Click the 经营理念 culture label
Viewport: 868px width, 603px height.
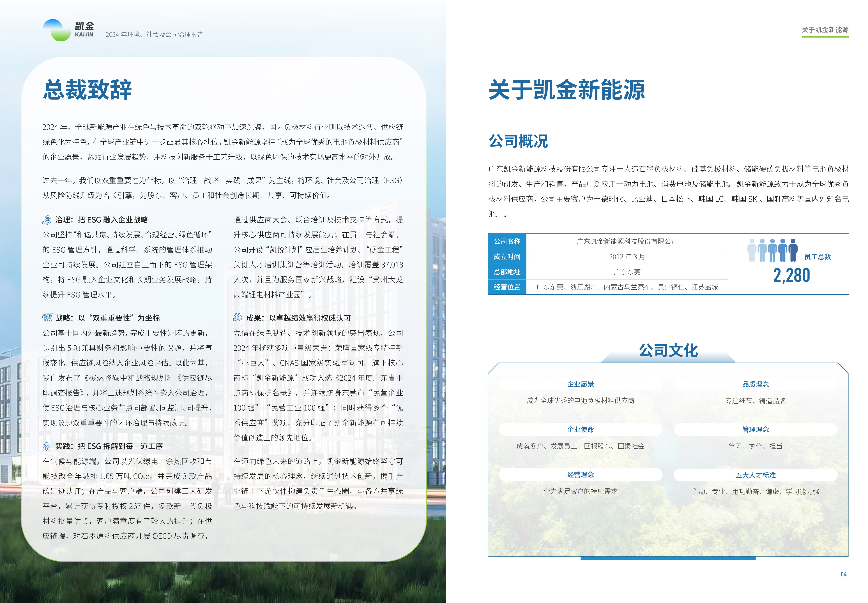tap(580, 475)
